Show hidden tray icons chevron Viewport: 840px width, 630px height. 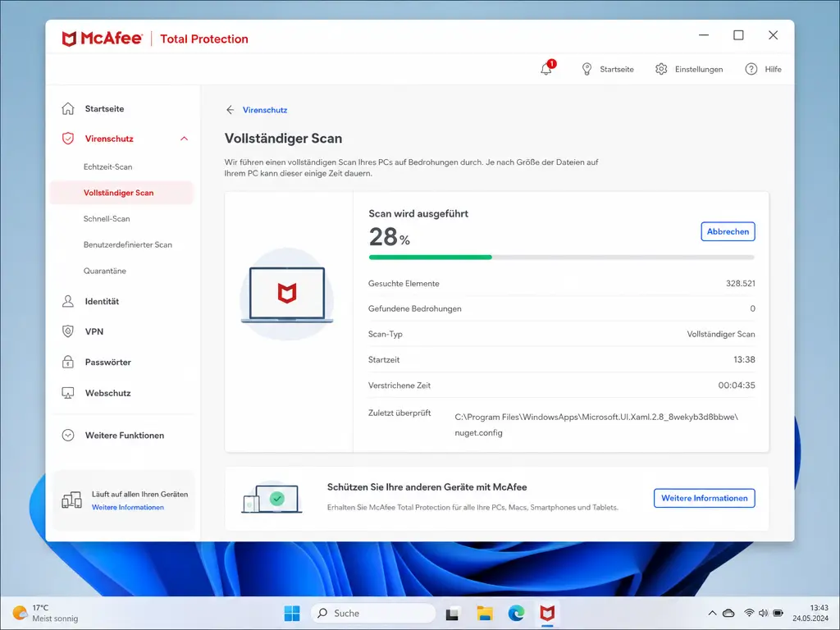click(712, 614)
